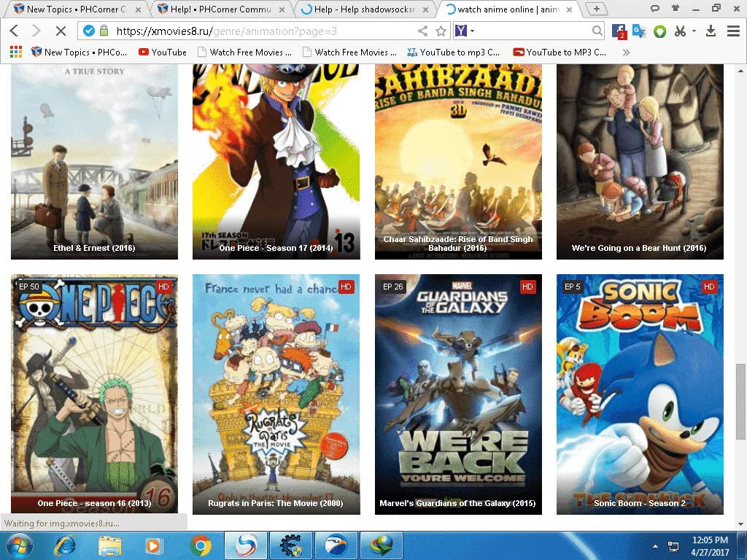747x560 pixels.
Task: Open the search engine dropdown arrow
Action: pos(472,31)
